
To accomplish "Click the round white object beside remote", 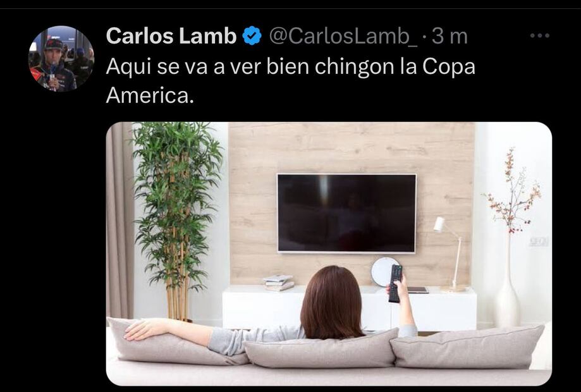I will pos(382,272).
